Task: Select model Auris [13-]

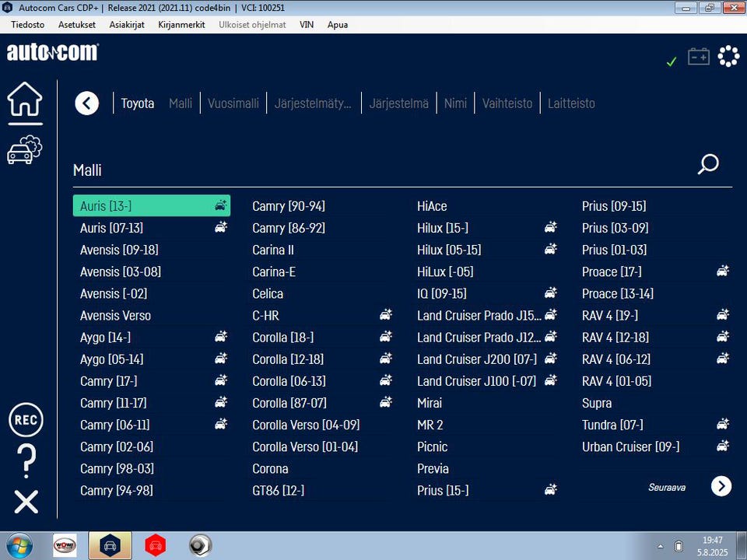Action: (152, 205)
